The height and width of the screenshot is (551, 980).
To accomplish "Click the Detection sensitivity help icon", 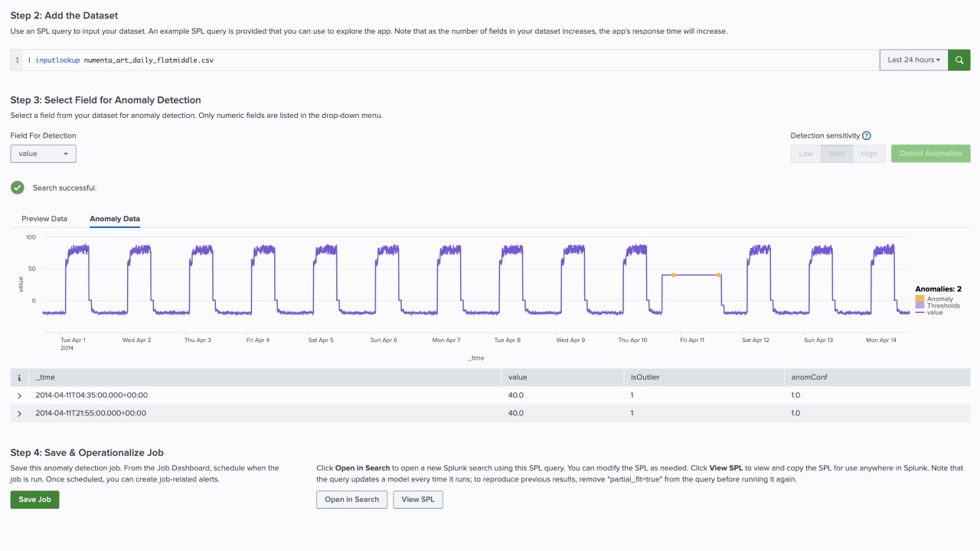I will tap(867, 135).
